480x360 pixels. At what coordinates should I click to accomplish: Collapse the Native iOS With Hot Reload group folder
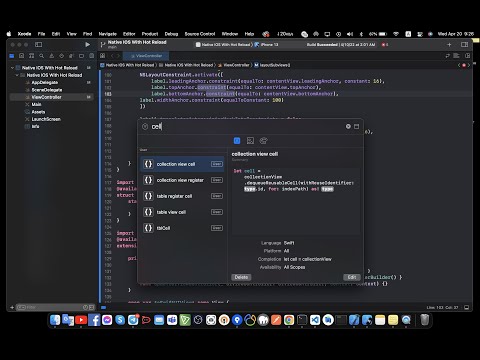point(17,75)
